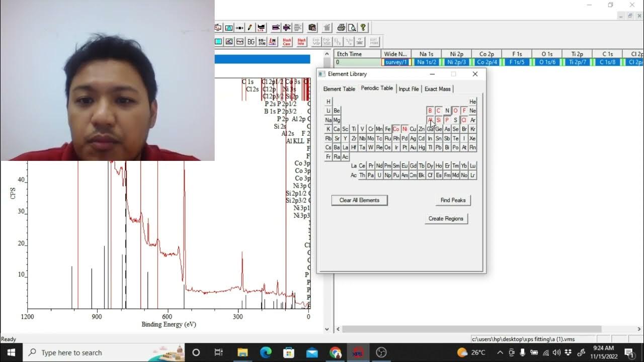Click the BG background toolbar icon
Viewport: 644px width, 362px height.
tap(251, 41)
